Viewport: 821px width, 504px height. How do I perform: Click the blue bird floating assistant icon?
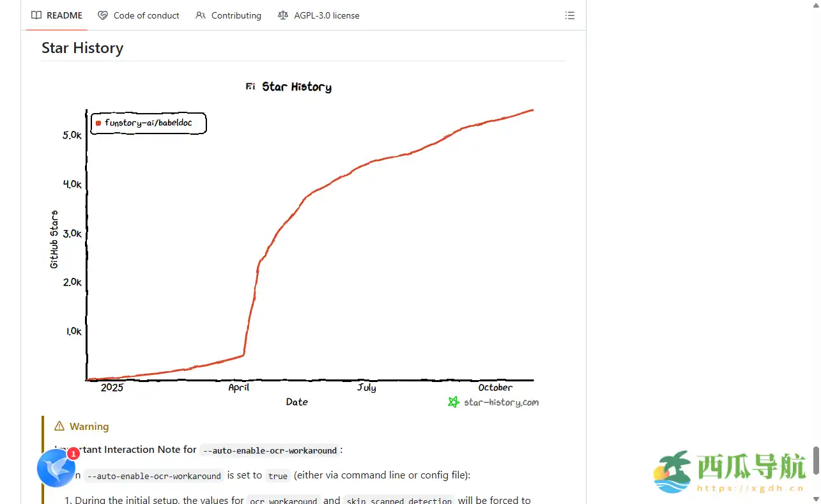click(x=56, y=468)
